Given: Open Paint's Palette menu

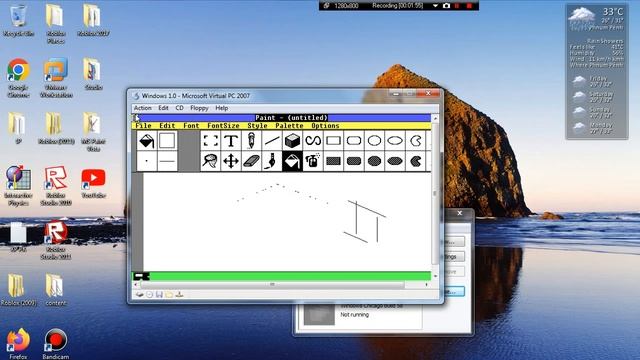Looking at the screenshot, I should tap(289, 126).
